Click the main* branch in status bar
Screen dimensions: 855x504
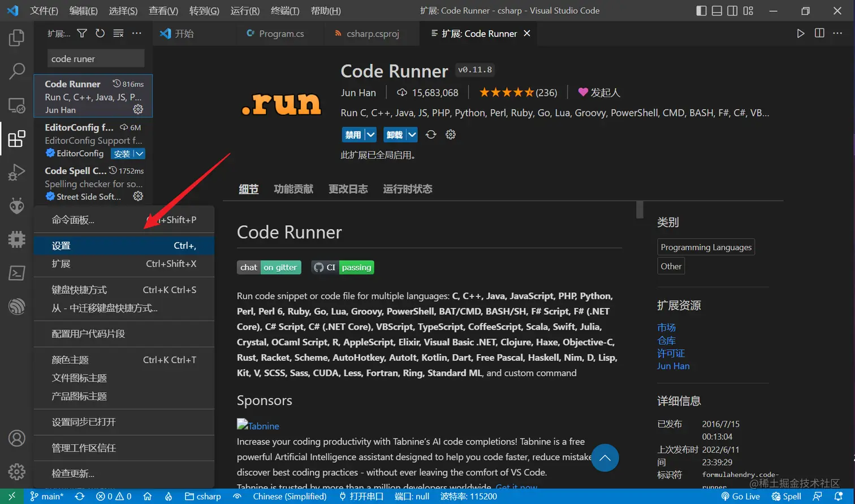(x=46, y=496)
